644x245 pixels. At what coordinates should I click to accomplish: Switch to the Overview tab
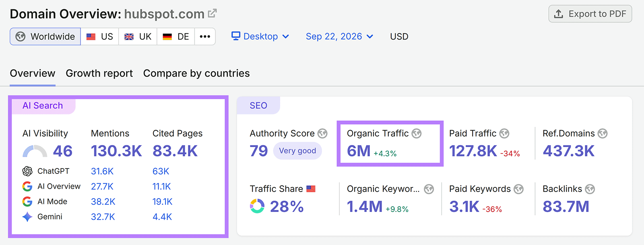tap(33, 73)
